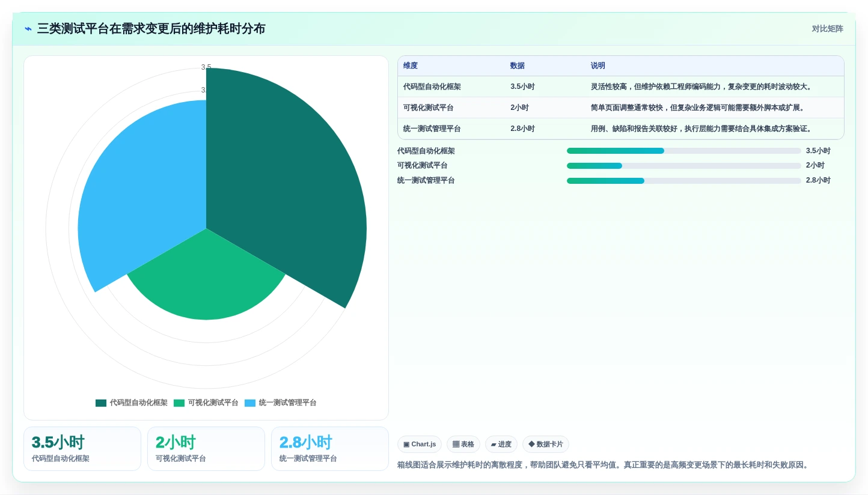Click the 代码型自动化框架 progress bar
The image size is (868, 495).
[684, 151]
